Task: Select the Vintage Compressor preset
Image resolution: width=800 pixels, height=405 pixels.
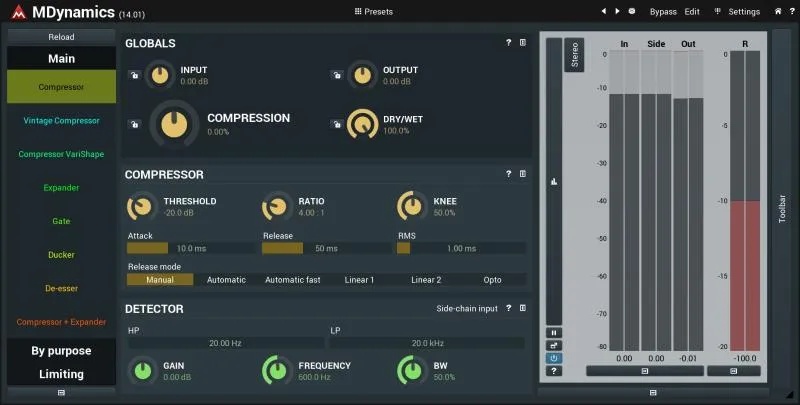Action: pos(61,121)
